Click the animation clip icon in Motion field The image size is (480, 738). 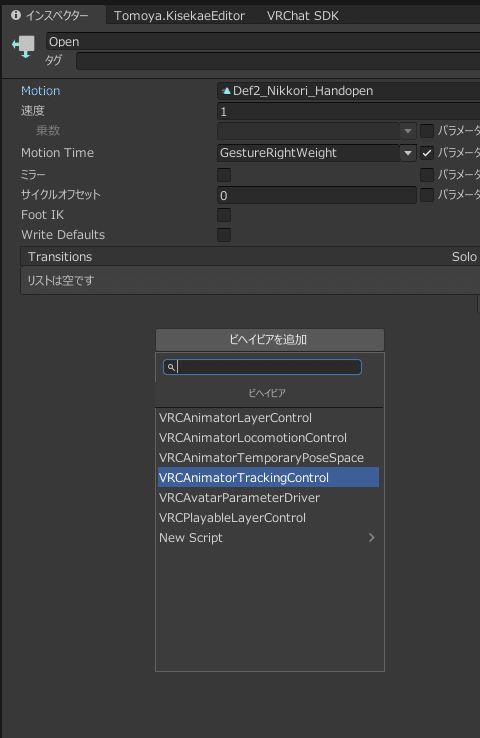point(226,91)
